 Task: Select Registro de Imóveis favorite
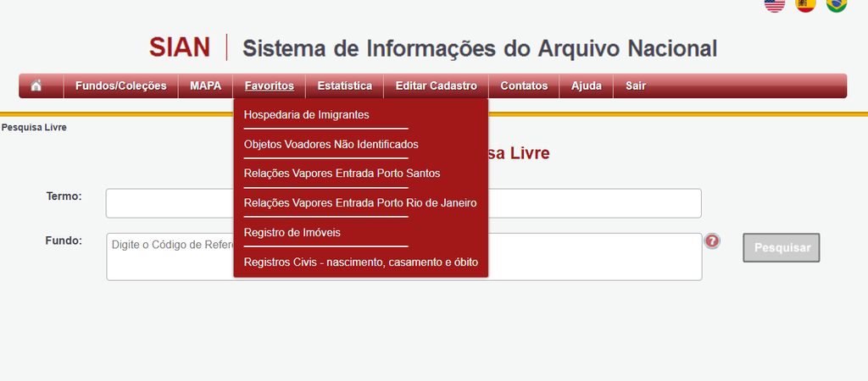click(x=292, y=233)
